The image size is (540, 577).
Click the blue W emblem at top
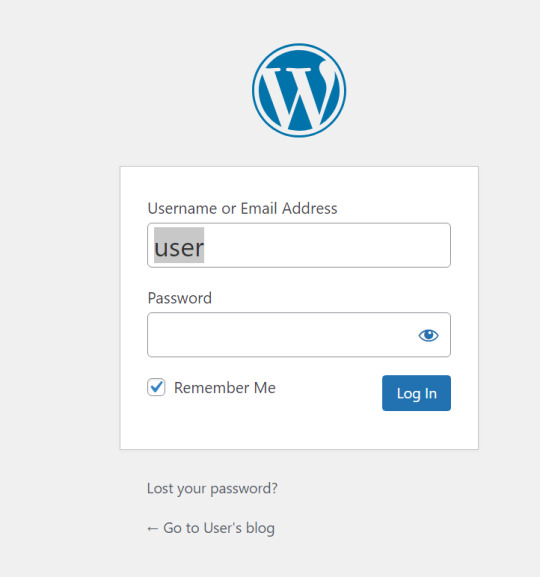[x=299, y=90]
